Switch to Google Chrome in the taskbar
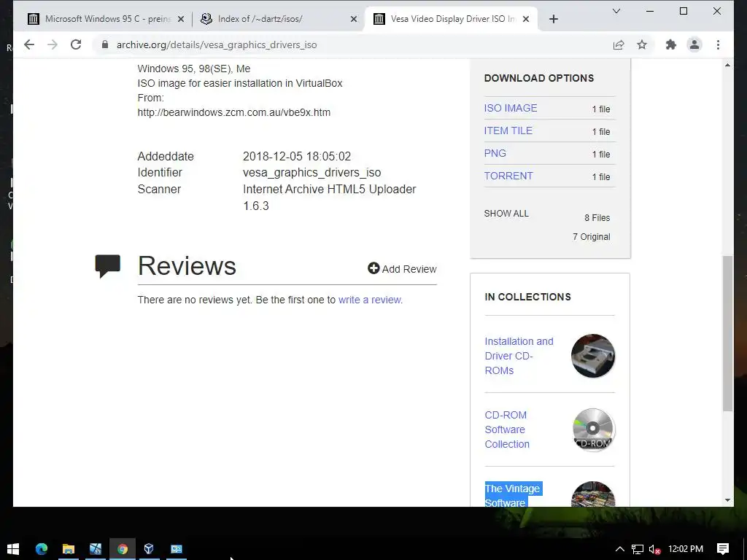747x560 pixels. tap(123, 549)
